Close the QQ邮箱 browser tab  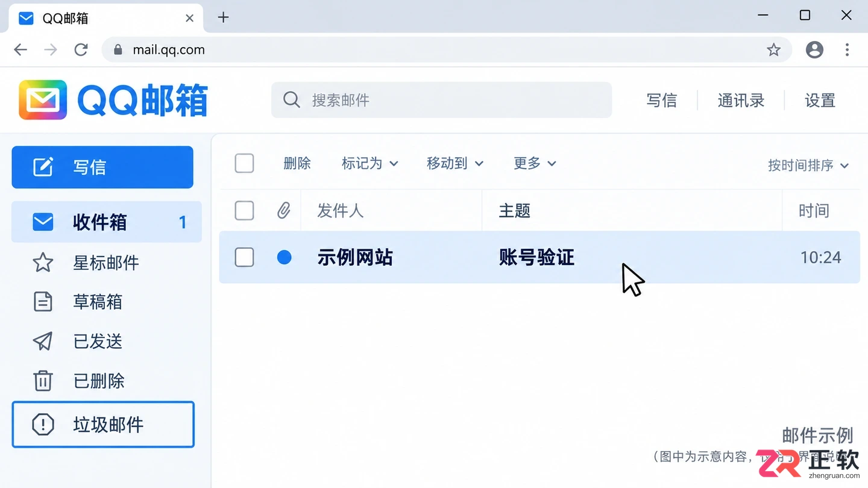(x=189, y=18)
